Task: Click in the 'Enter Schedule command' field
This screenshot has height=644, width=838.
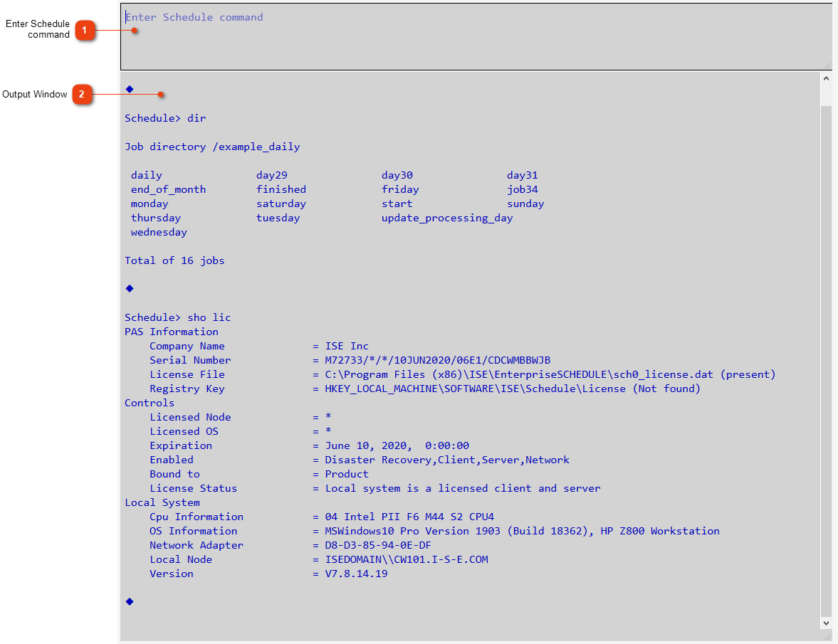Action: click(470, 36)
